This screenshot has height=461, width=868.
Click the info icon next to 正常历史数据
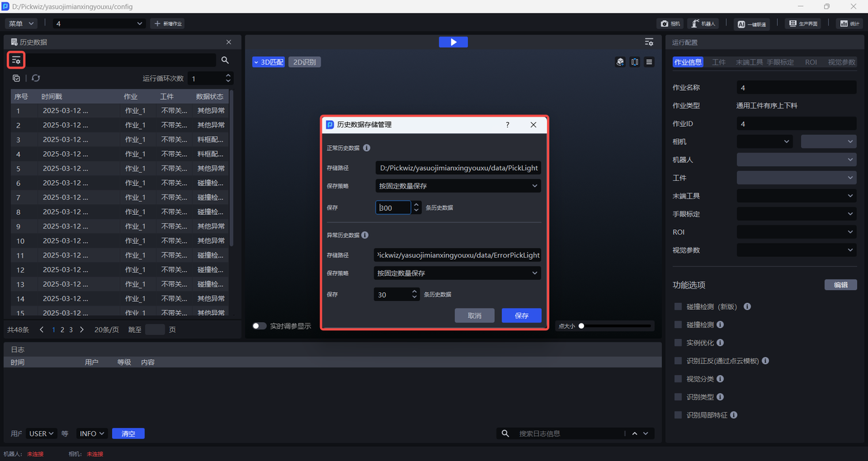point(366,148)
